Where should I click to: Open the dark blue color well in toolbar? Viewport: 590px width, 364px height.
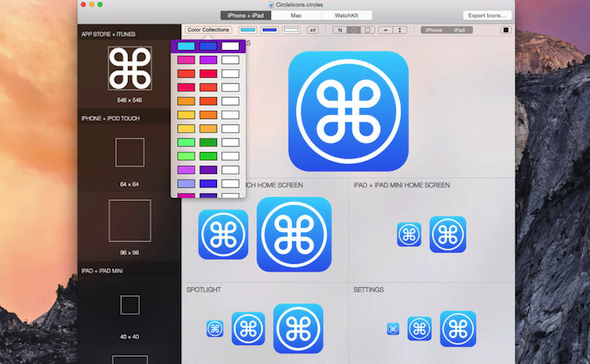[269, 30]
